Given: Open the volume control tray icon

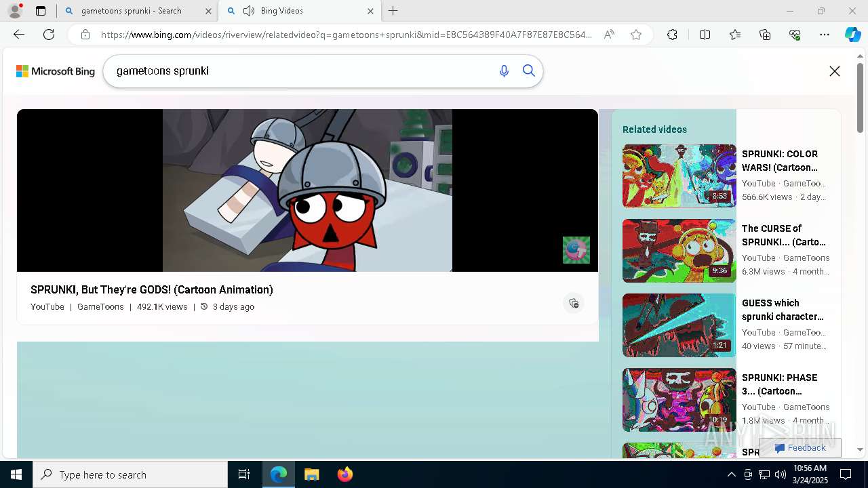Looking at the screenshot, I should point(781,474).
